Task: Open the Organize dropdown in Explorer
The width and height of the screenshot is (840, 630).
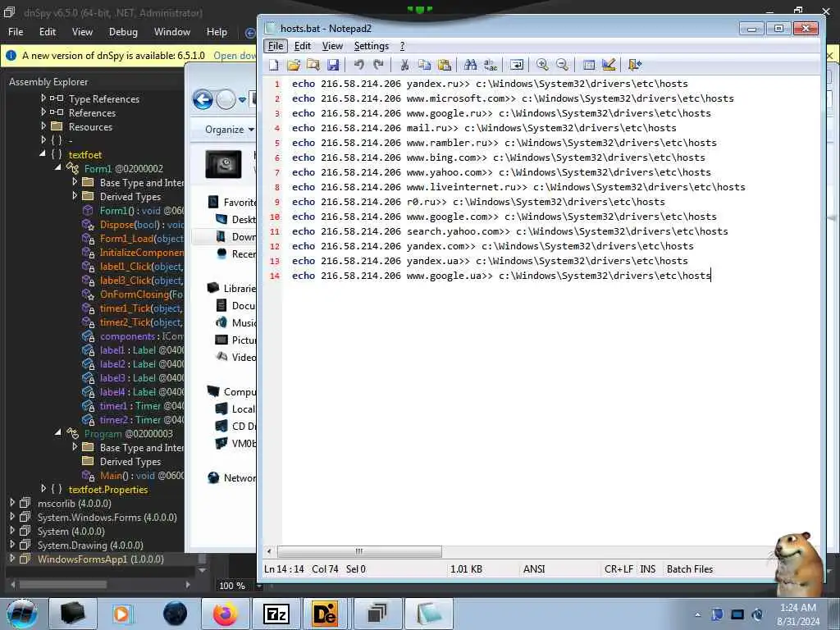Action: pyautogui.click(x=230, y=130)
